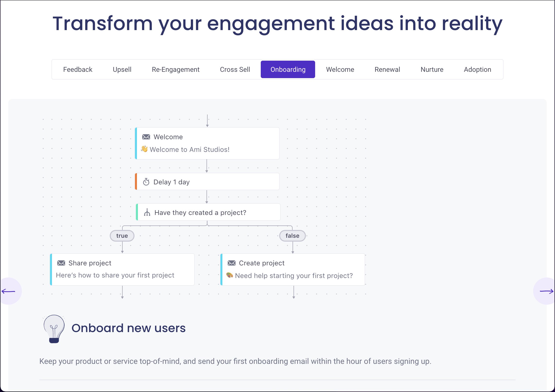Click the envelope icon on Welcome node
The image size is (555, 392).
pyautogui.click(x=146, y=137)
